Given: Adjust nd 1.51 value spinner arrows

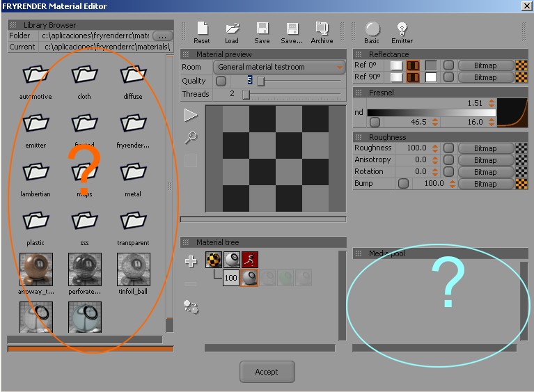Looking at the screenshot, I should coord(492,103).
